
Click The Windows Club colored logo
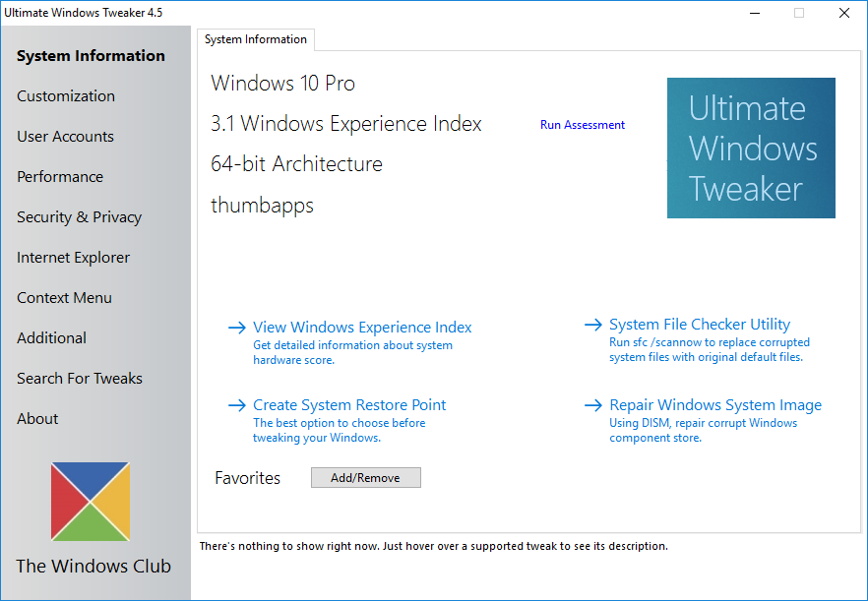click(91, 502)
